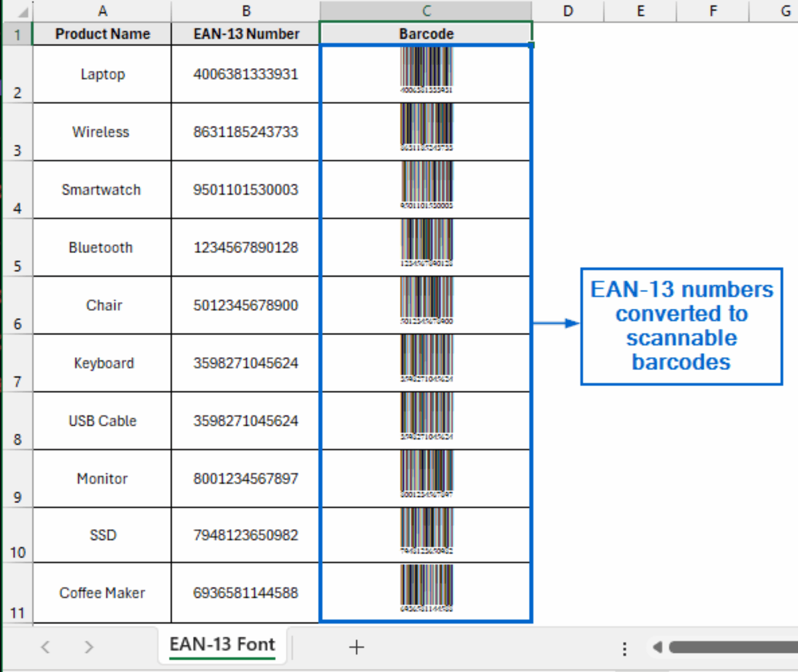Select the scannable barcodes callout box
This screenshot has width=798, height=672.
tap(681, 326)
